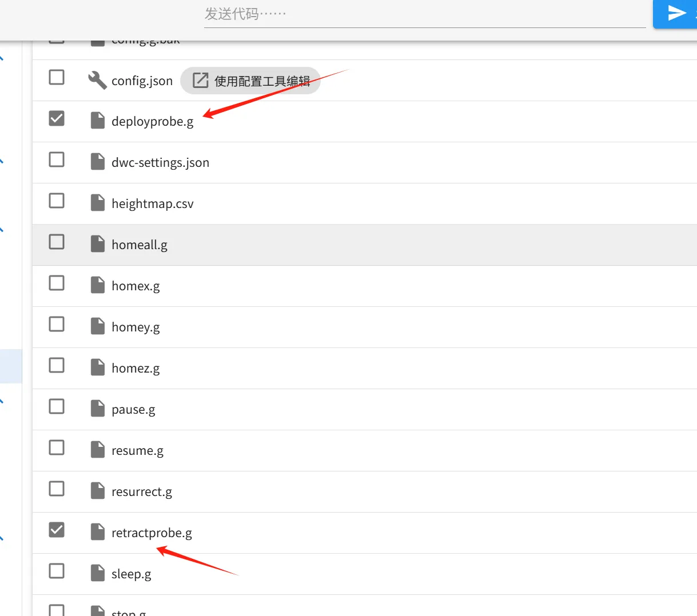Click the wrench icon beside config.json
Image resolution: width=697 pixels, height=616 pixels.
[97, 81]
